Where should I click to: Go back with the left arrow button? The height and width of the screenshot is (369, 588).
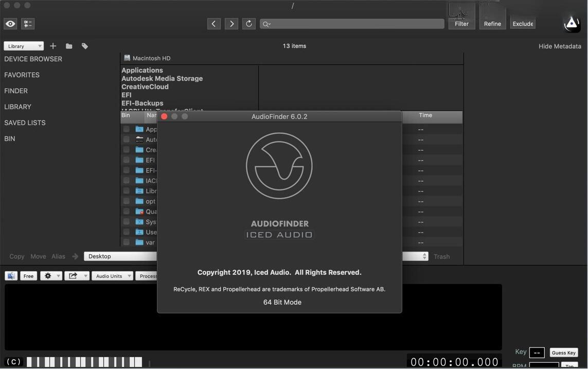214,24
